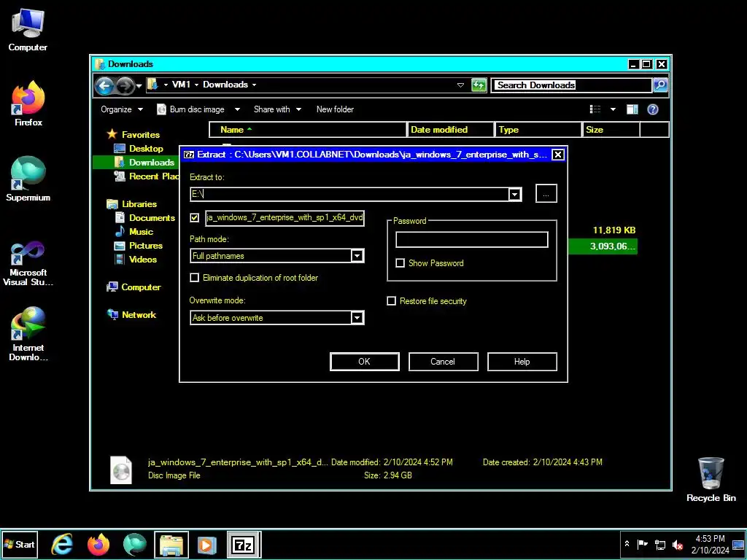Cancel the Extract dialog
Viewport: 747px width, 560px height.
point(443,362)
